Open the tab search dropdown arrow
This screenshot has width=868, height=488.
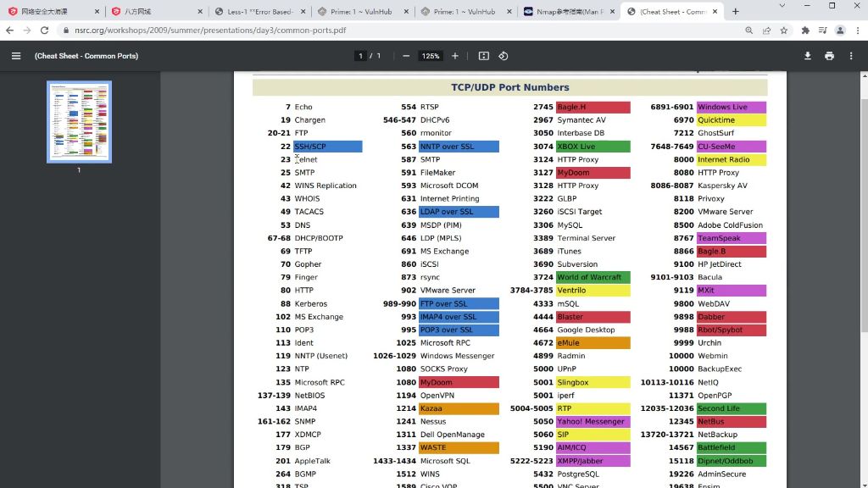coord(782,6)
